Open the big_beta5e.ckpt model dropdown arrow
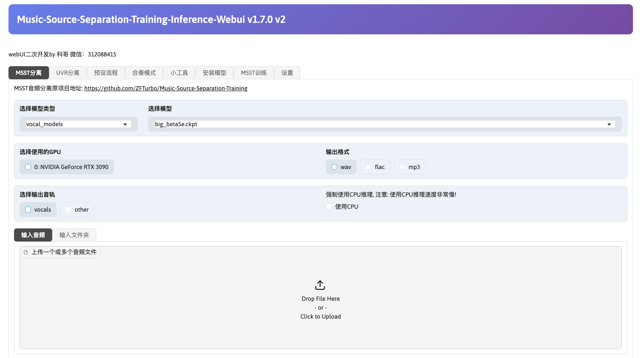This screenshot has height=358, width=644. tap(609, 124)
